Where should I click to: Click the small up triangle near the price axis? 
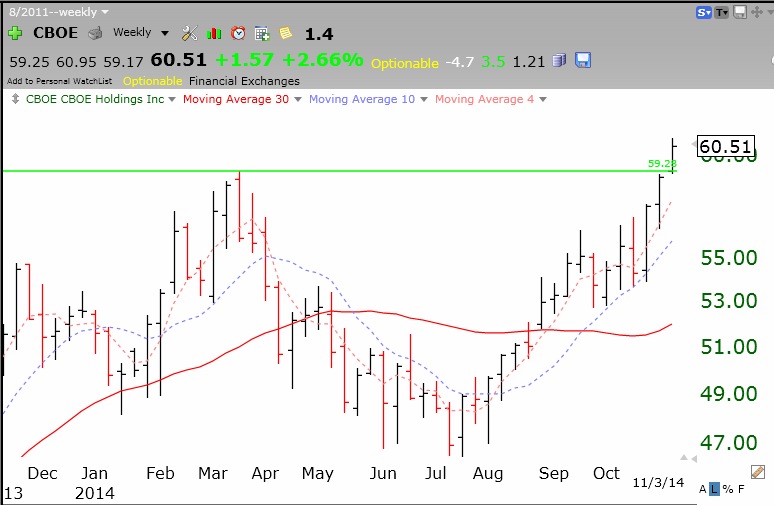[684, 458]
